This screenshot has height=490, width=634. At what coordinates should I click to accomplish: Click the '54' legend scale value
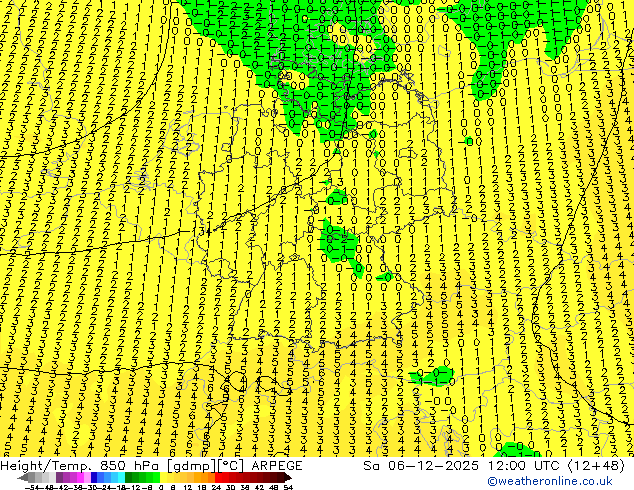tap(288, 487)
